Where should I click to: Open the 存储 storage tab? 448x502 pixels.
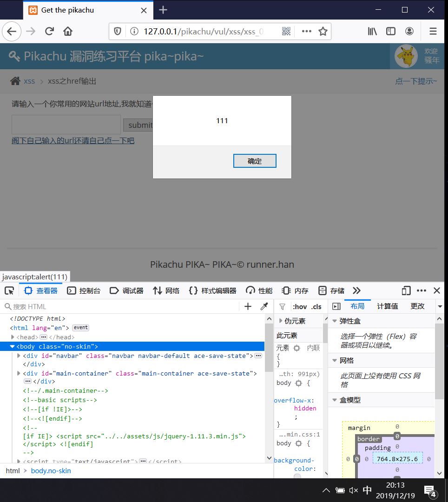pyautogui.click(x=331, y=291)
